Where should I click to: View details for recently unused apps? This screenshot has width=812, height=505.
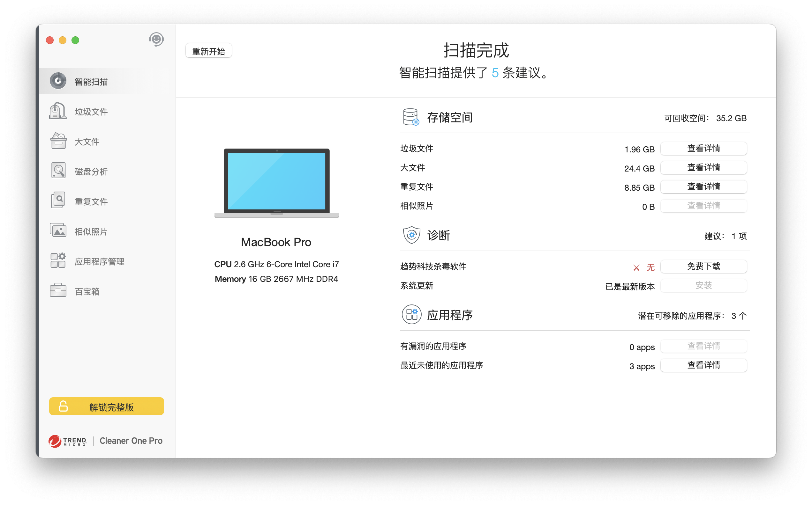tap(703, 365)
